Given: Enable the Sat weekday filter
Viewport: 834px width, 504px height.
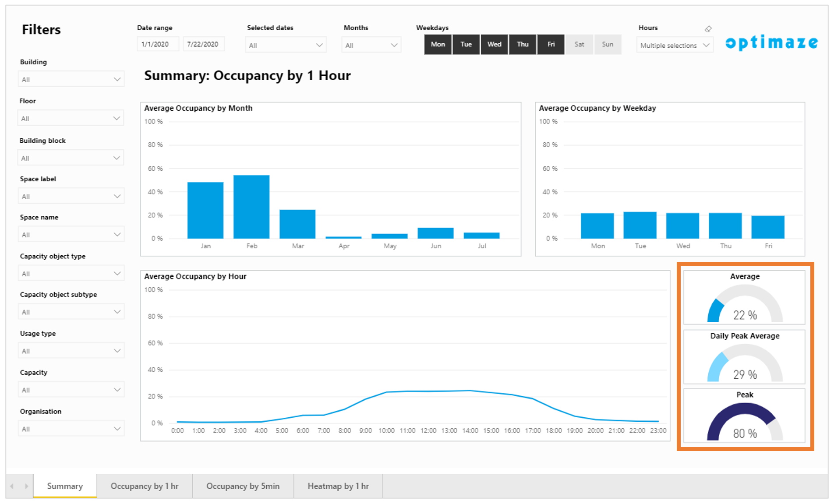Looking at the screenshot, I should click(x=579, y=44).
